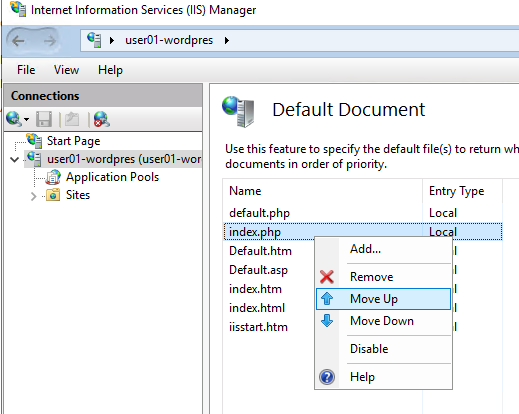
Task: Sort by the Entry Type column header
Action: coord(462,191)
